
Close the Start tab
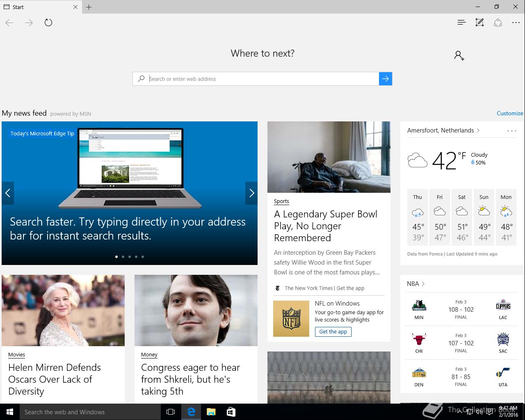tap(75, 7)
